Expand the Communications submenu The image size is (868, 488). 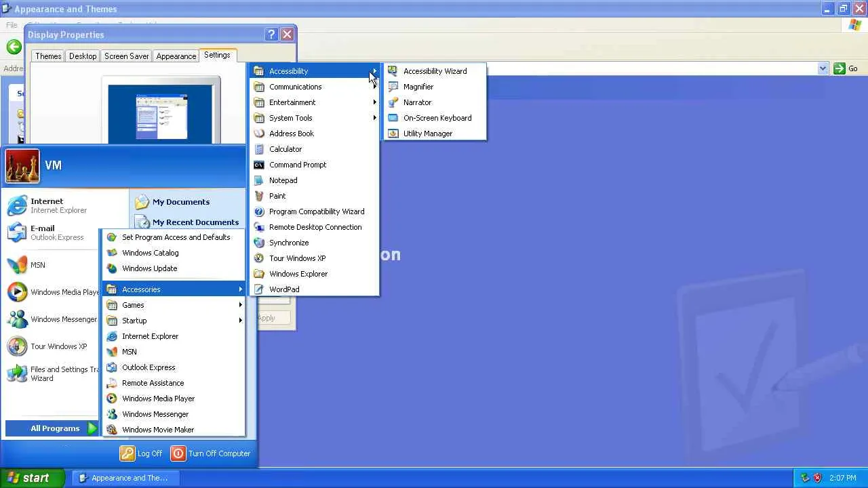314,87
